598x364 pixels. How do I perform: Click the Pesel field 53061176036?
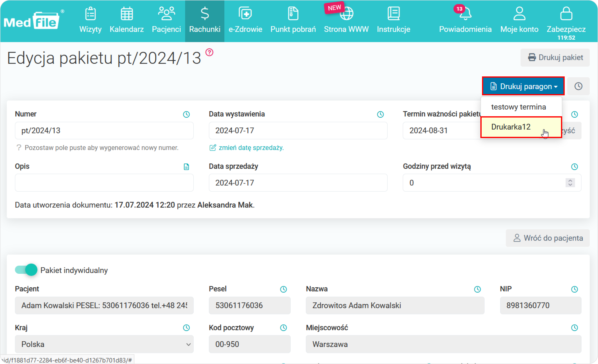pyautogui.click(x=249, y=305)
